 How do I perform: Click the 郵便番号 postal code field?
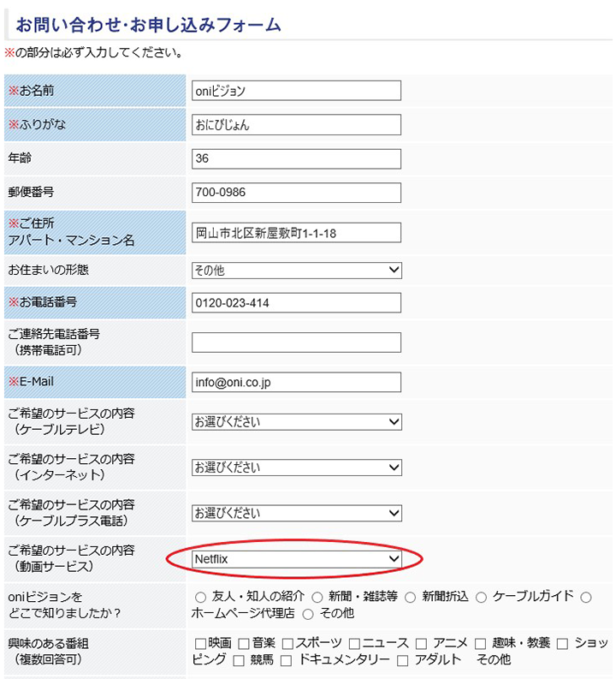[x=296, y=193]
